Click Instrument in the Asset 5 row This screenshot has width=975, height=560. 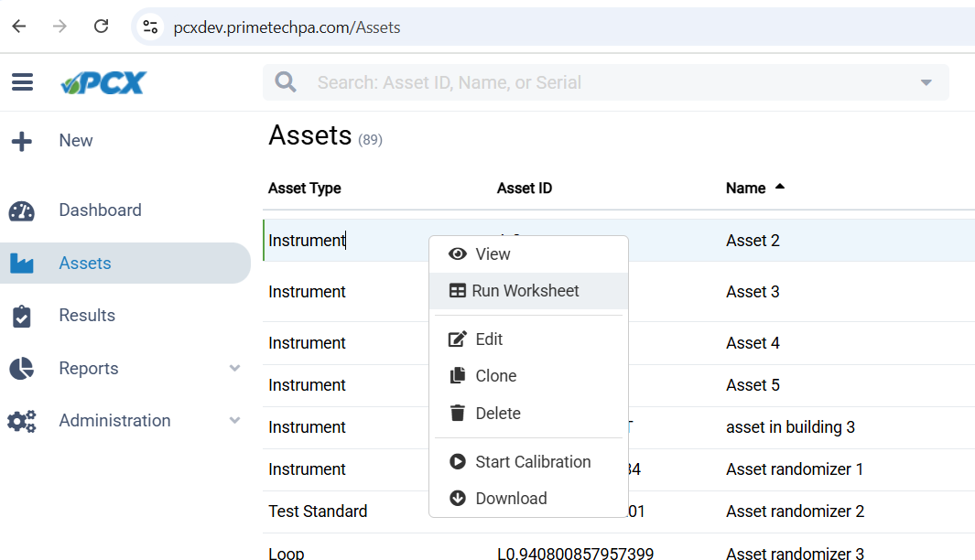307,384
